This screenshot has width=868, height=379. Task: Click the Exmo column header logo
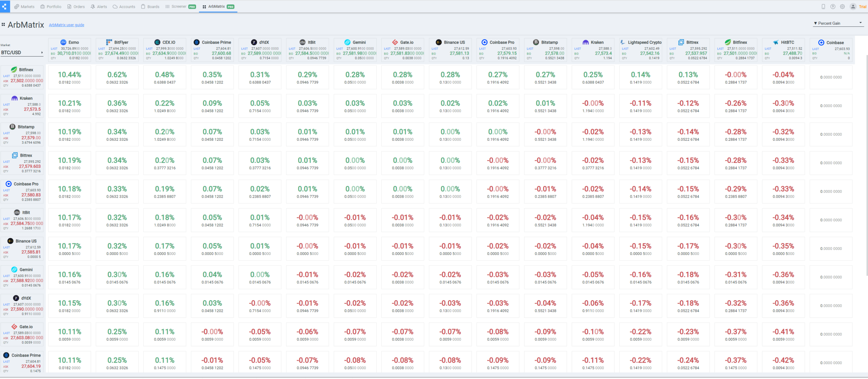coord(63,42)
